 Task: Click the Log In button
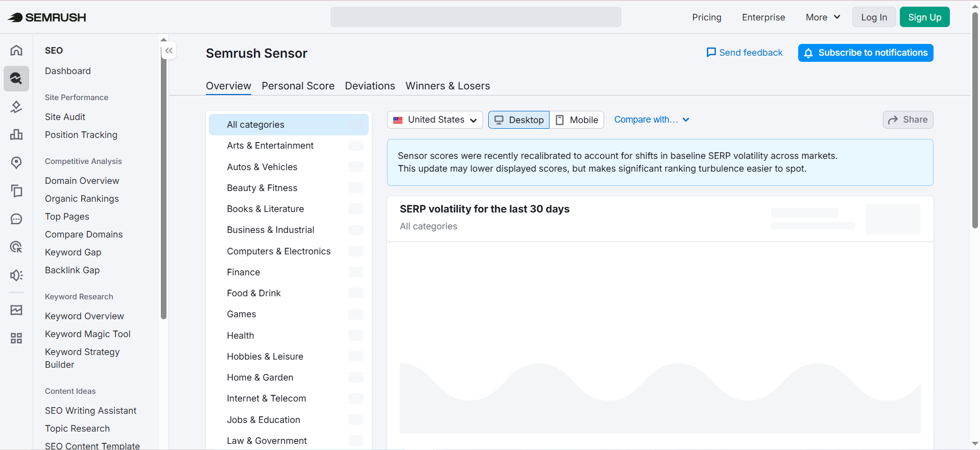(x=874, y=17)
